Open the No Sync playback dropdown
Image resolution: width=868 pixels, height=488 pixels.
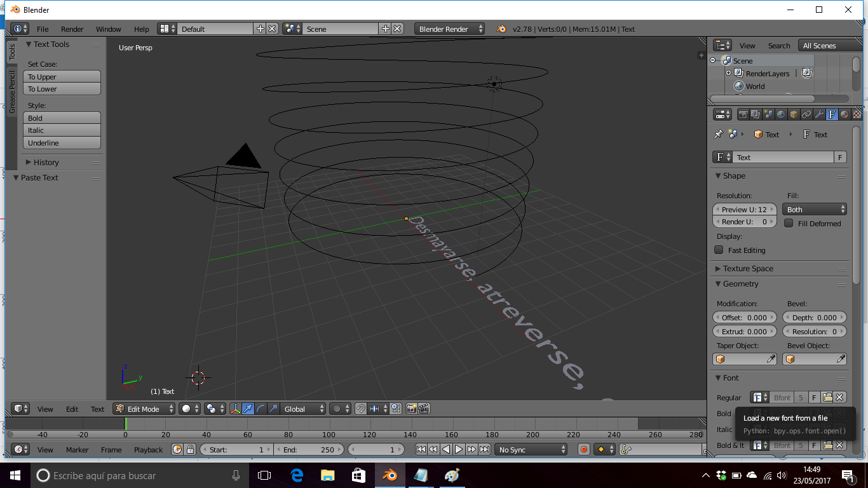[x=531, y=449]
